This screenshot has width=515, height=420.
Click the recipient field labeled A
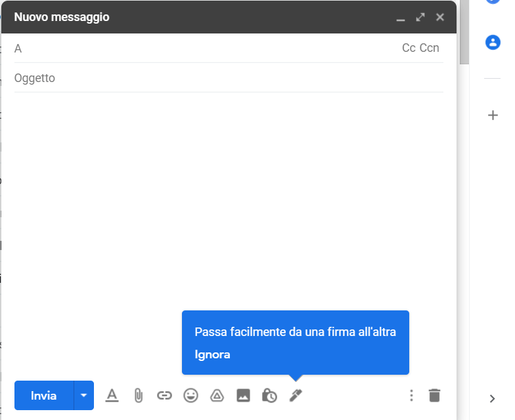point(197,48)
